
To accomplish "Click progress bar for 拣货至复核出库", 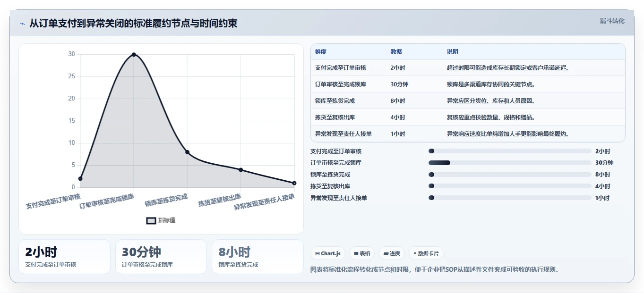I will pos(510,186).
